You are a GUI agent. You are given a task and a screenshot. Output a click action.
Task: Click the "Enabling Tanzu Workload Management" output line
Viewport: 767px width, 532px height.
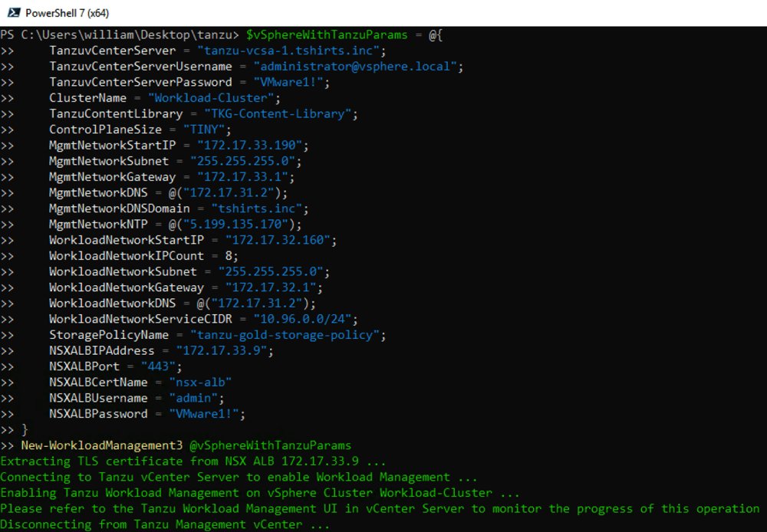coord(260,492)
